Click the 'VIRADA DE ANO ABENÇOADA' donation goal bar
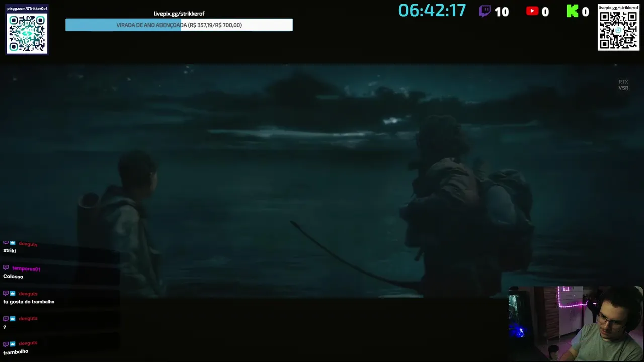 pyautogui.click(x=179, y=25)
